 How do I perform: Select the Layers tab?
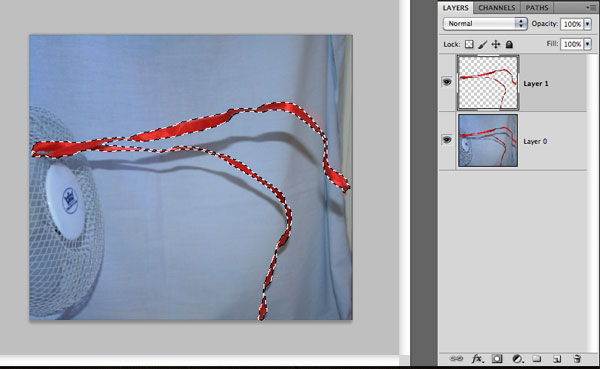click(455, 8)
